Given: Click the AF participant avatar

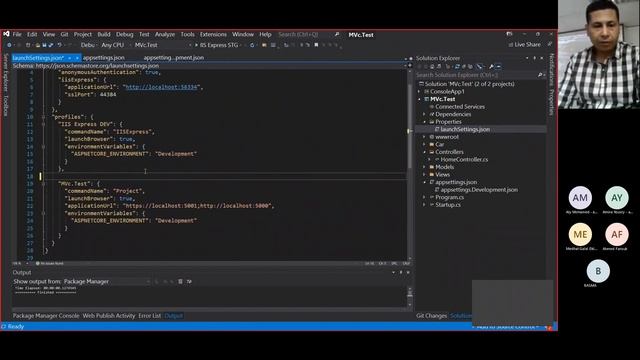Looking at the screenshot, I should [x=617, y=234].
